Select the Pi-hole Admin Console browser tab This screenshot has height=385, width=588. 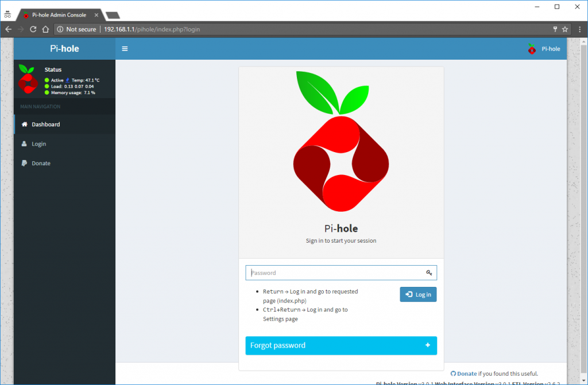click(57, 15)
